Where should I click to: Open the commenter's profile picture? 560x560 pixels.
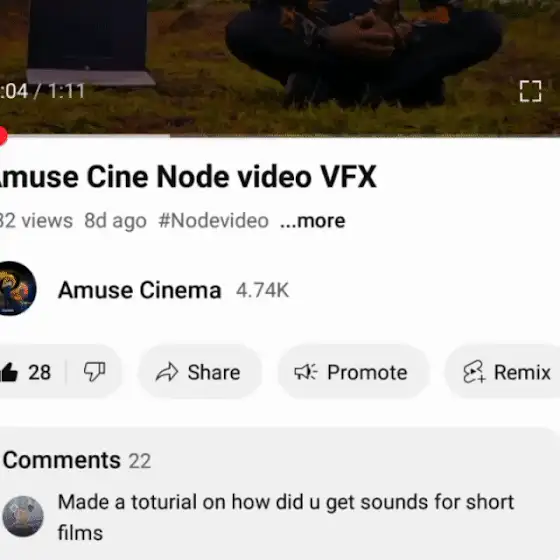[23, 516]
